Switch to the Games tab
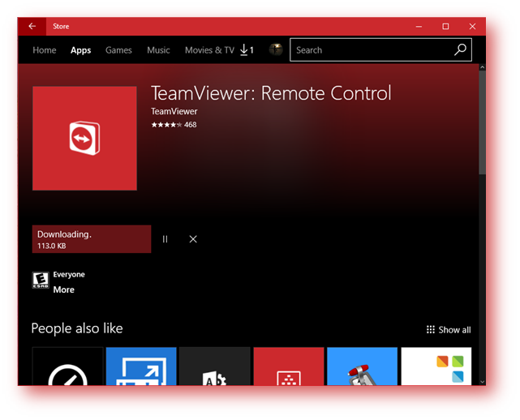 (118, 50)
